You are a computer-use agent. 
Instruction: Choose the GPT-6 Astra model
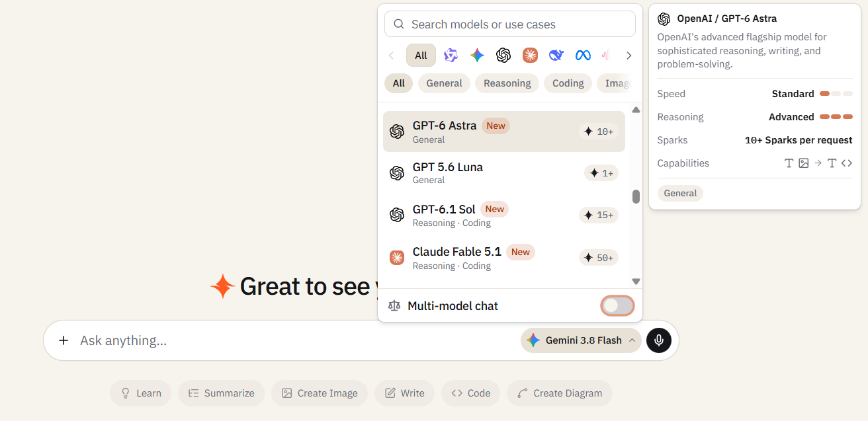(x=504, y=132)
